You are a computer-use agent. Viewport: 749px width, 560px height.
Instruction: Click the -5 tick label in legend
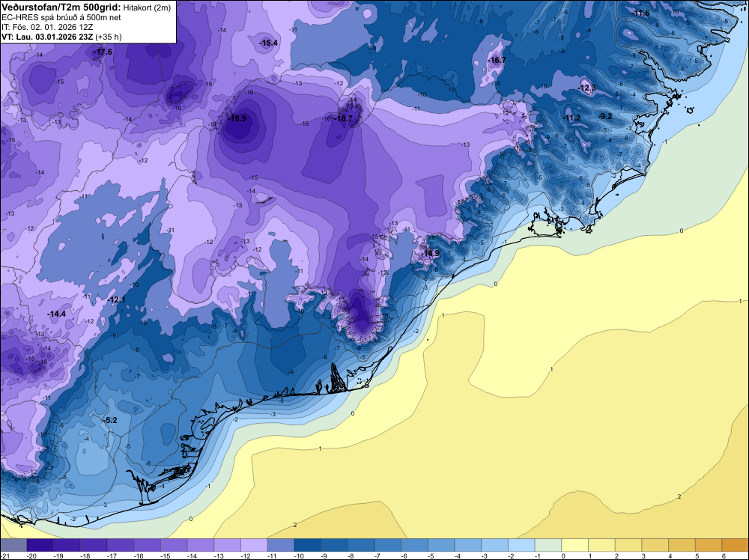[432, 556]
